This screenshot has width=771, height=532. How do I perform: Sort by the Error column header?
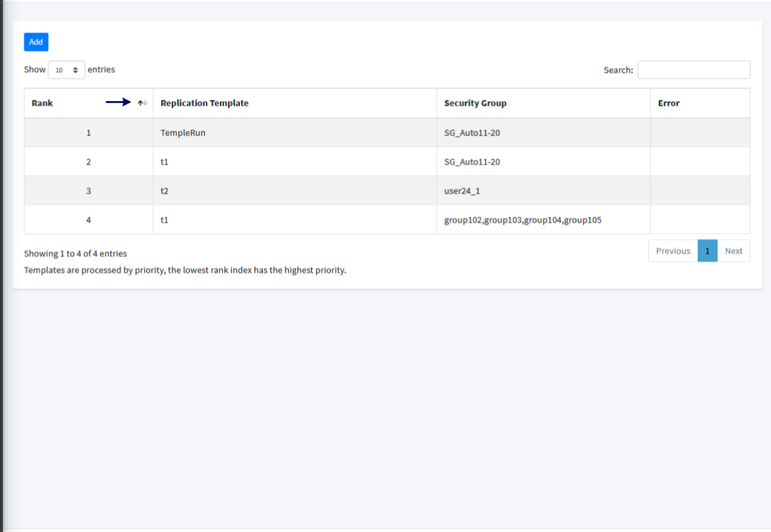669,103
